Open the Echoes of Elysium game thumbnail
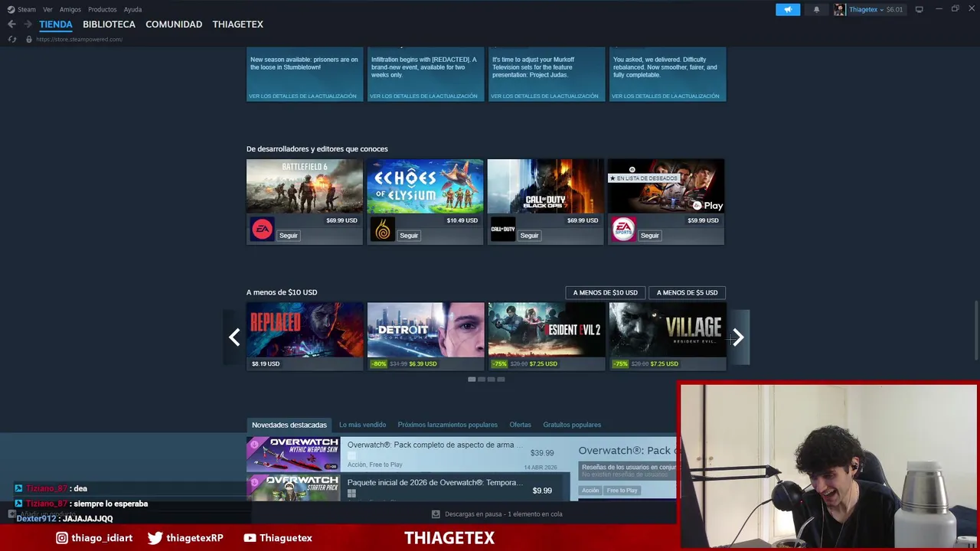 coord(425,186)
